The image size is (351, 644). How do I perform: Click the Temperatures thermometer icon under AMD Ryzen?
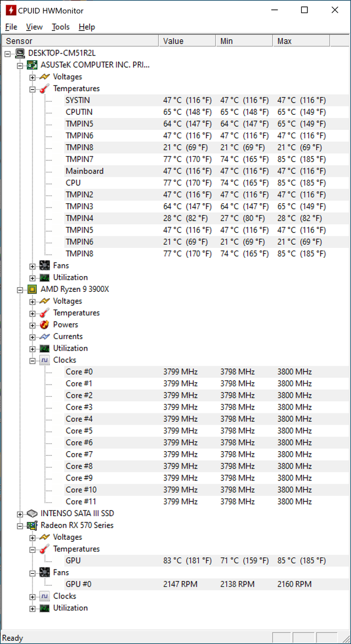click(45, 313)
